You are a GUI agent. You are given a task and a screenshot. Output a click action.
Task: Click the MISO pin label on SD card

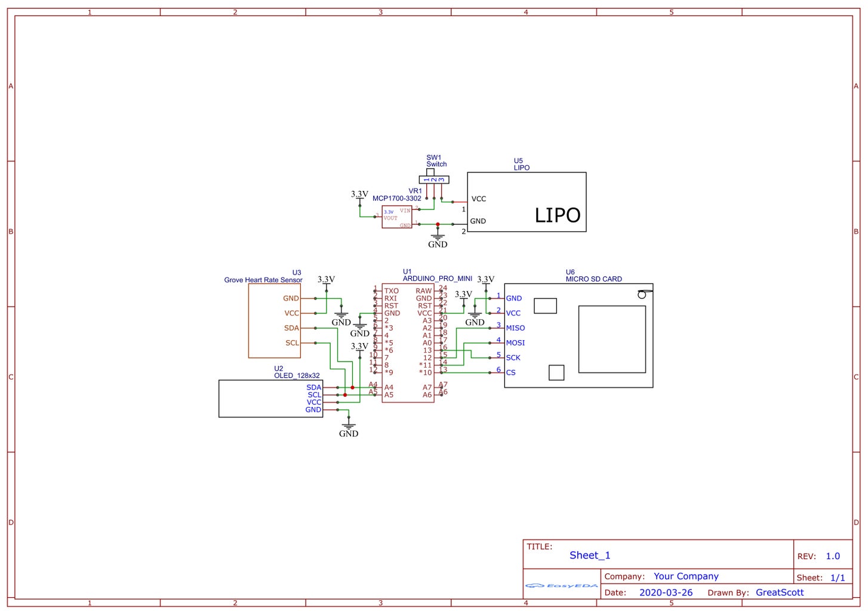coord(515,328)
